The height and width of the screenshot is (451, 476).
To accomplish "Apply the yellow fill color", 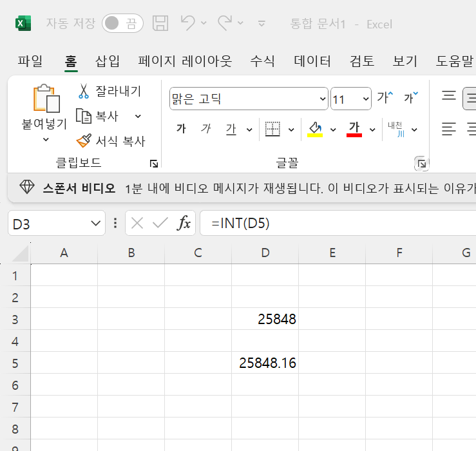I will tap(315, 129).
